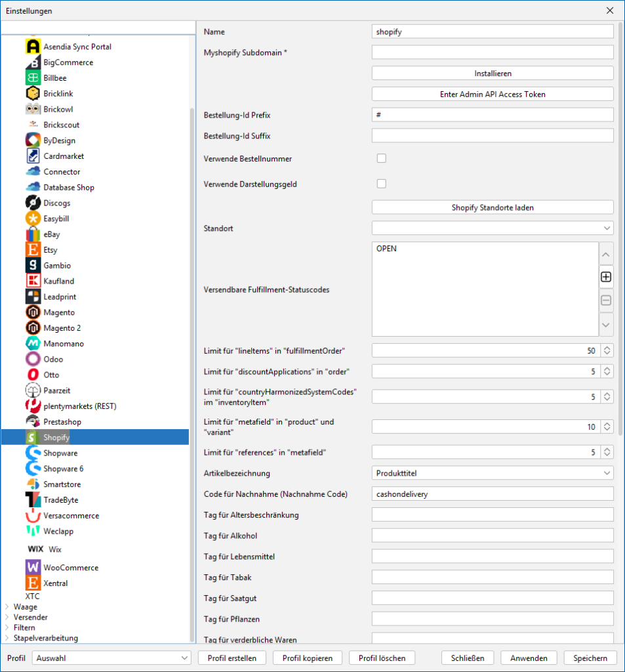Select the Discogs icon in the sidebar

[33, 203]
